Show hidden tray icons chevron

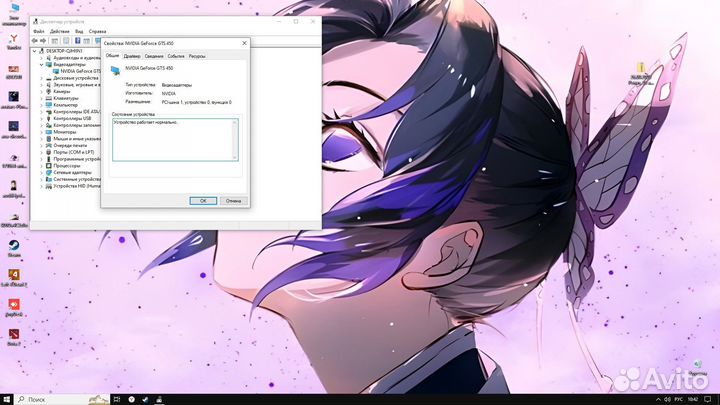click(x=658, y=399)
